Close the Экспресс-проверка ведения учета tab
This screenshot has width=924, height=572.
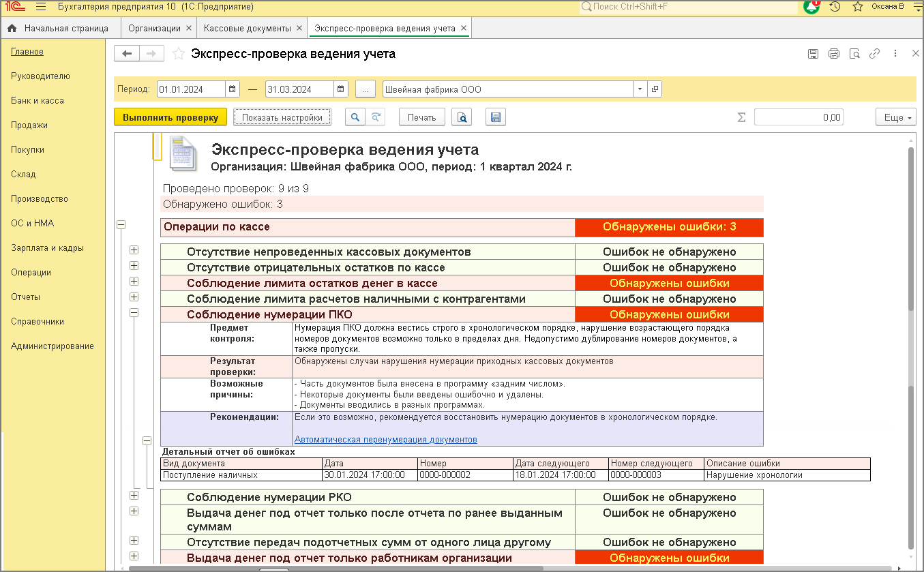pos(464,29)
